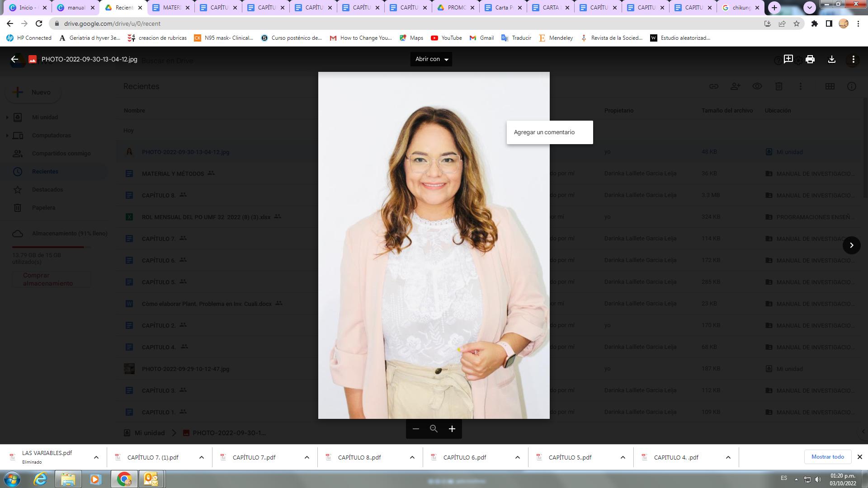Select 'Agregar un comentario' menu entry
The height and width of the screenshot is (488, 868).
[544, 132]
